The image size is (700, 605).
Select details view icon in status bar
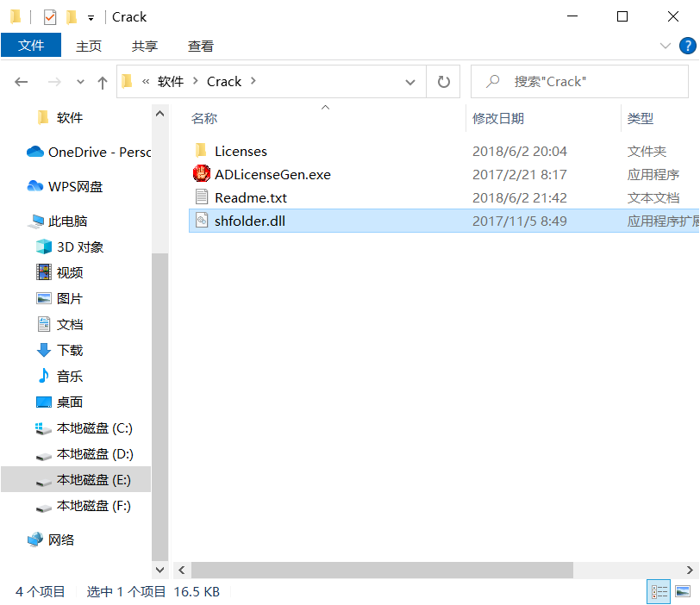(x=659, y=592)
